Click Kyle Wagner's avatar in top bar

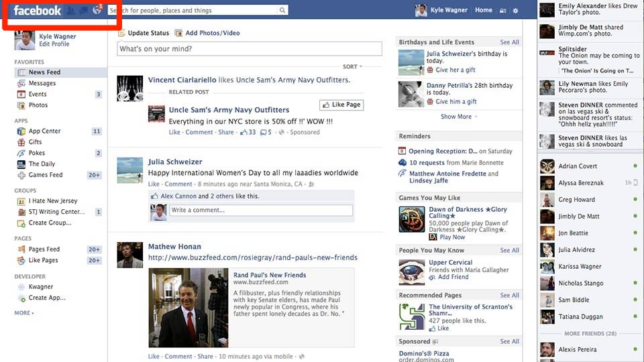coord(421,10)
